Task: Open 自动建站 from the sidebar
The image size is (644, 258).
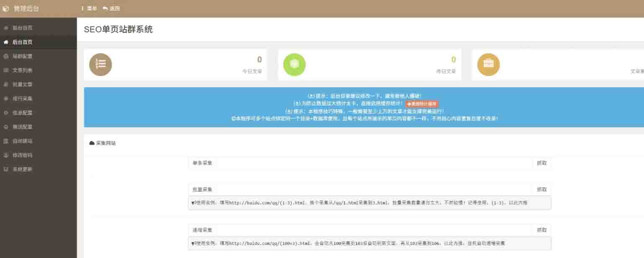Action: point(22,141)
